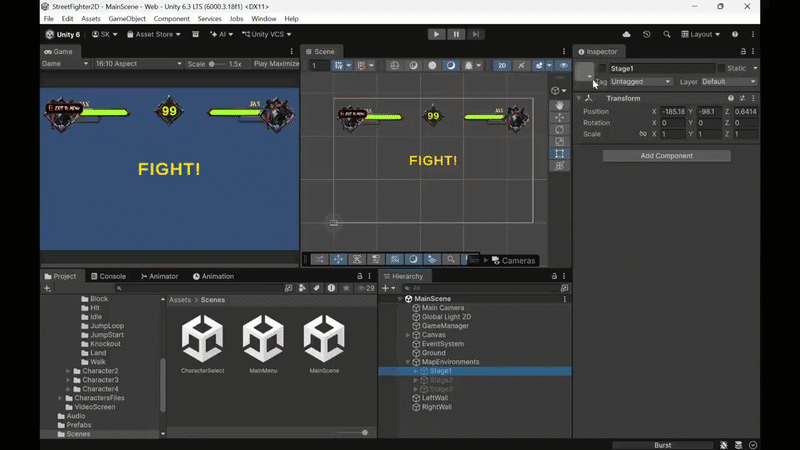
Task: Select the Scale tool in Scene
Action: [560, 142]
